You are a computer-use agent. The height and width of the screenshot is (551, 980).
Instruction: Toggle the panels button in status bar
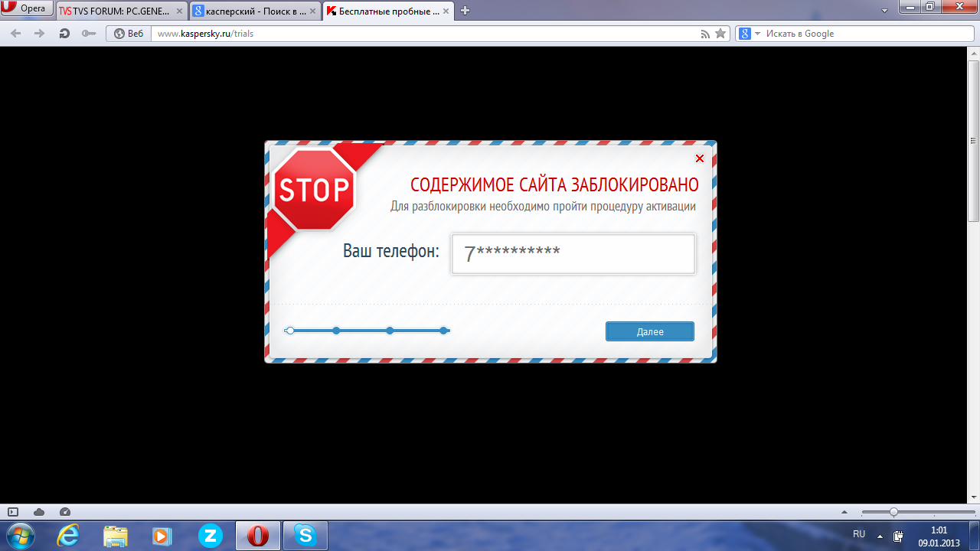click(13, 512)
